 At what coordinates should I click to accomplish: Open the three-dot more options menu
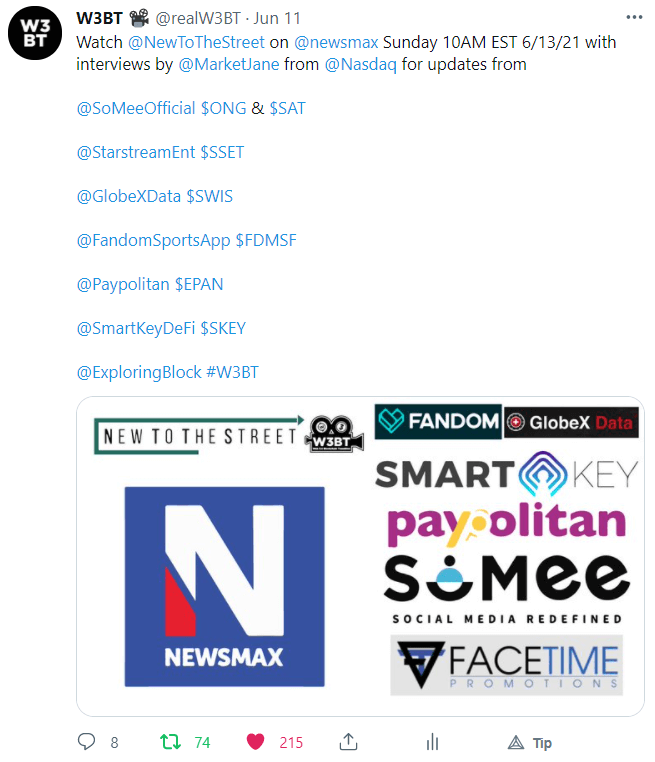634,17
